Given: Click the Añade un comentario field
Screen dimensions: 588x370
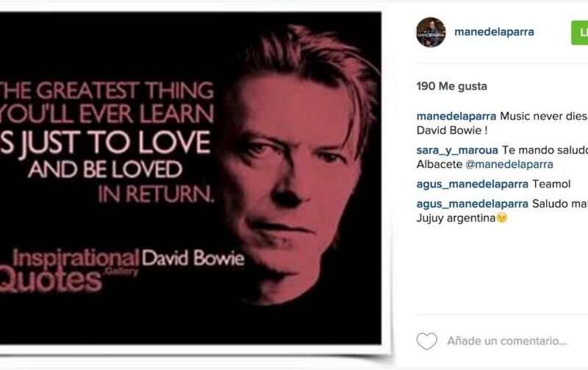Looking at the screenshot, I should click(506, 341).
